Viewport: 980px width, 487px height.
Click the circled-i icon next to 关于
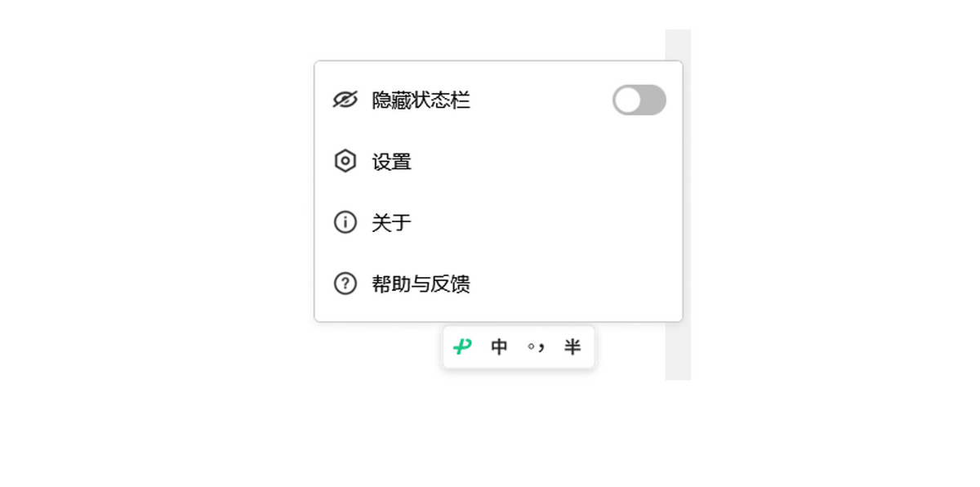[345, 222]
